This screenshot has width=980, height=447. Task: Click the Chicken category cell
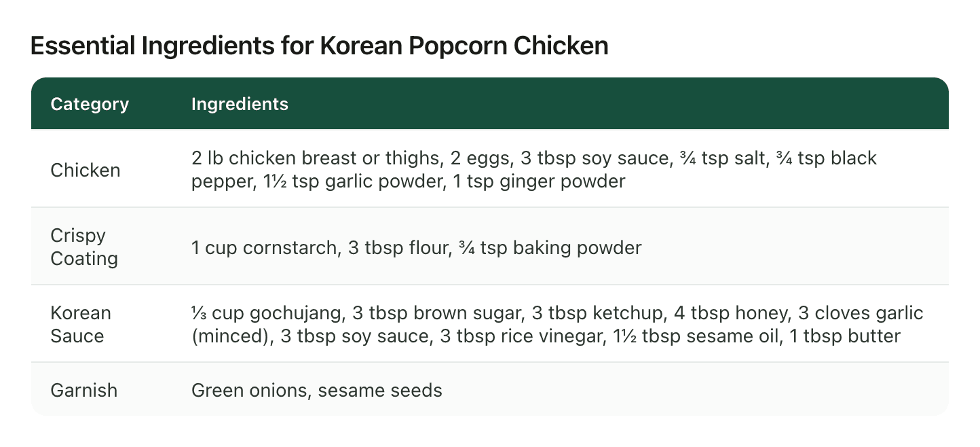[x=86, y=170]
